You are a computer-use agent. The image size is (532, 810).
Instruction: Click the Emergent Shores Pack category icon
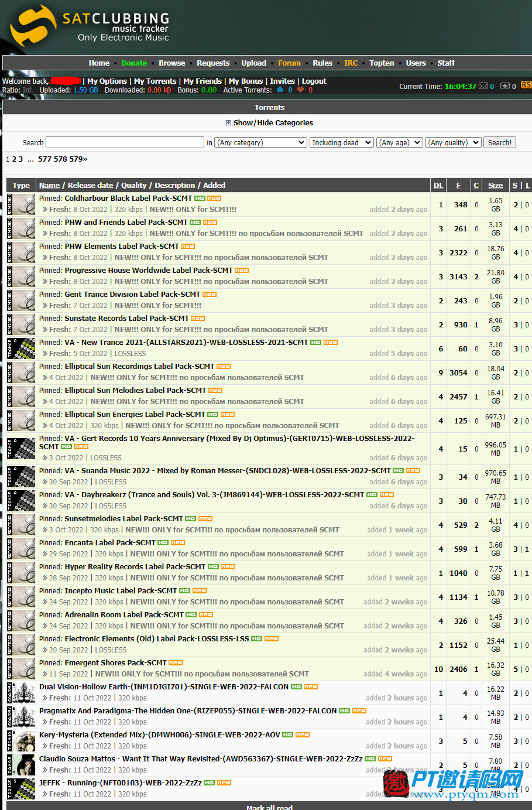[x=21, y=669]
